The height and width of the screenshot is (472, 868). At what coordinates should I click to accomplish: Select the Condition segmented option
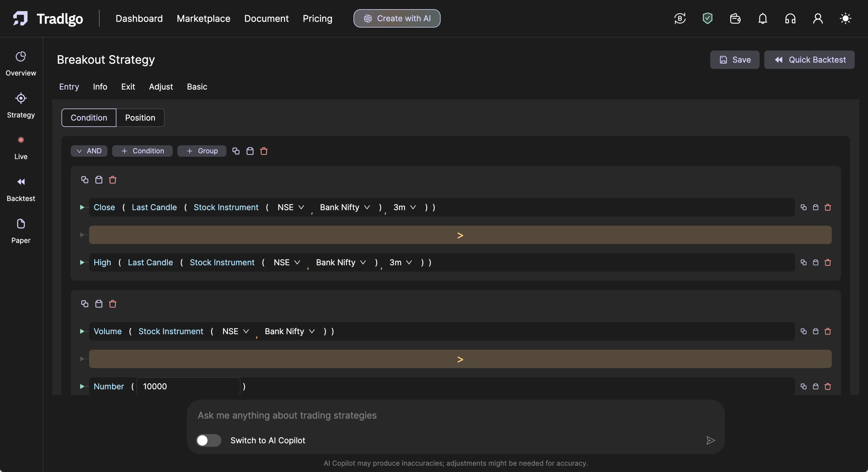click(x=89, y=118)
